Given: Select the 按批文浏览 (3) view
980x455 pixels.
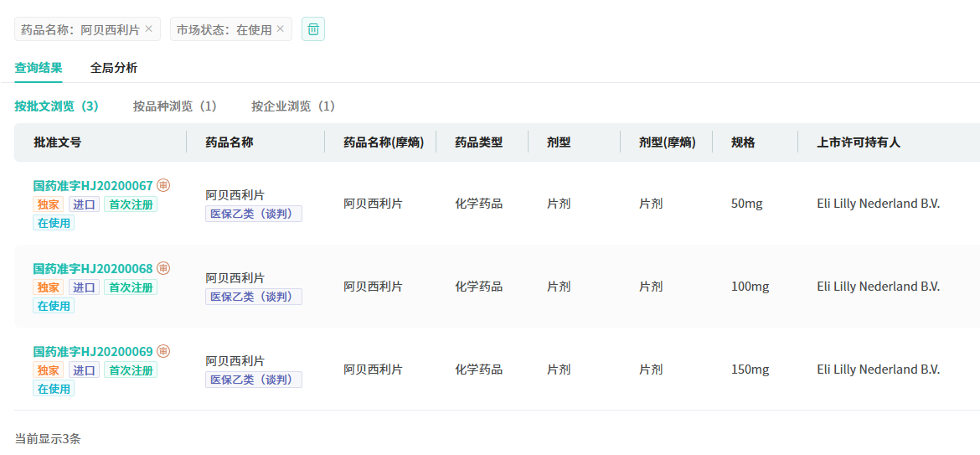Looking at the screenshot, I should (x=56, y=106).
